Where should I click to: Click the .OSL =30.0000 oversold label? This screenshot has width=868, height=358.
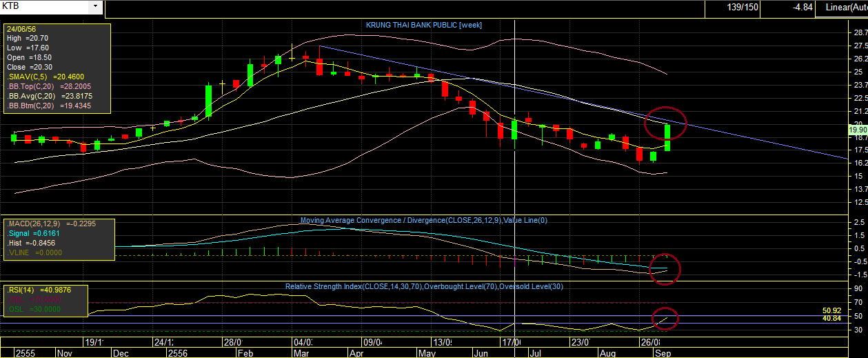pyautogui.click(x=34, y=309)
